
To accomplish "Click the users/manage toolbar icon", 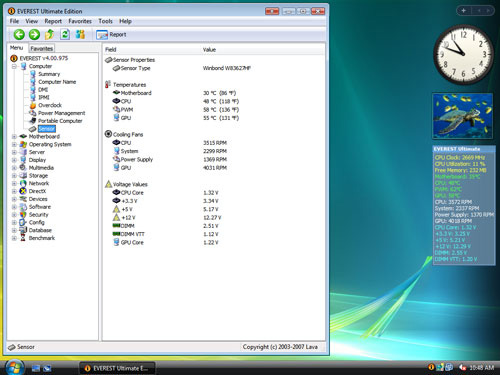I will (x=80, y=34).
